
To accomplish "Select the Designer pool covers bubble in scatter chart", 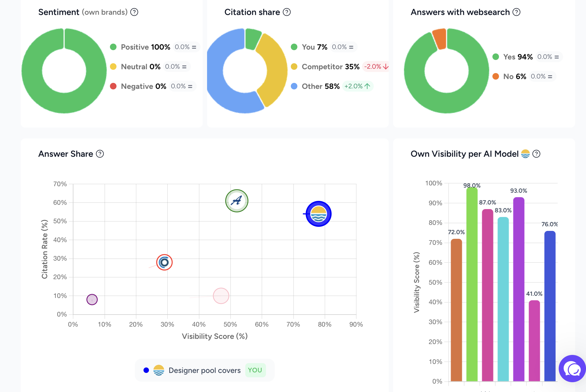I will [x=318, y=214].
